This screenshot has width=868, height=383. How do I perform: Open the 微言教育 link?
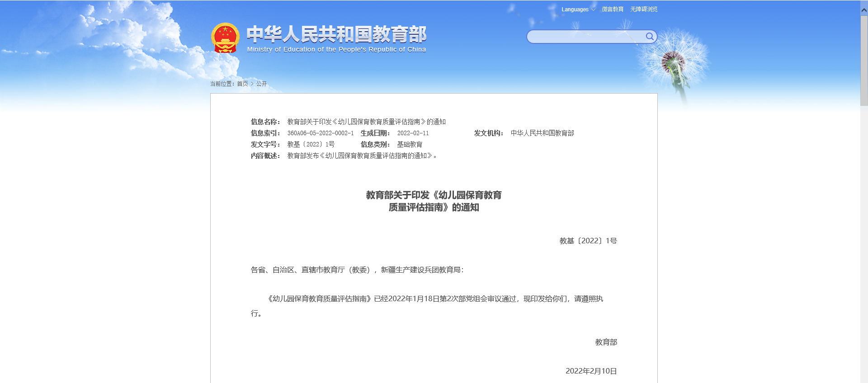point(613,9)
